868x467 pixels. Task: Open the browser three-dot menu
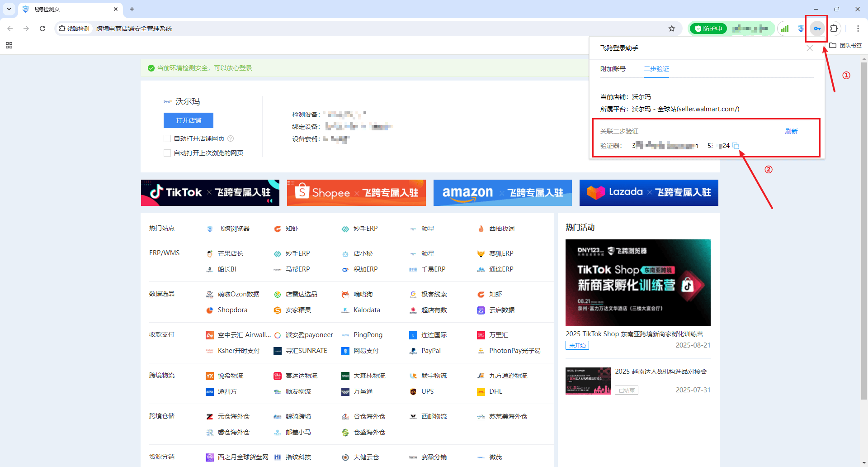click(858, 29)
